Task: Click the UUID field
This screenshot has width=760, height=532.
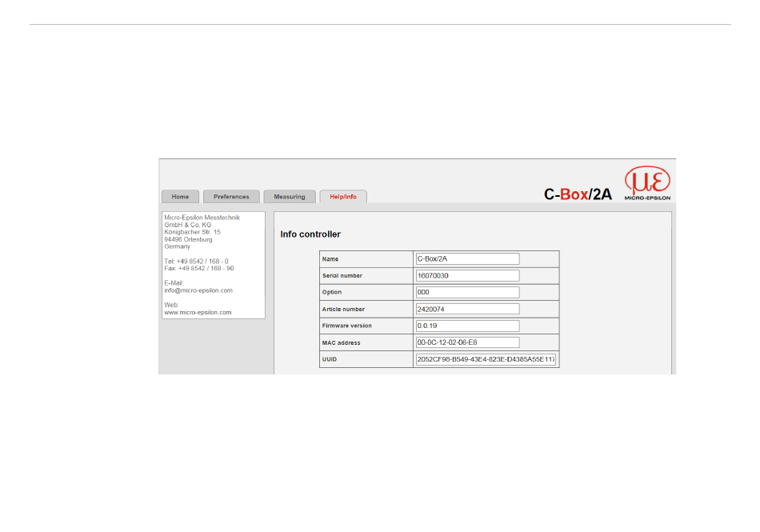Action: point(486,359)
